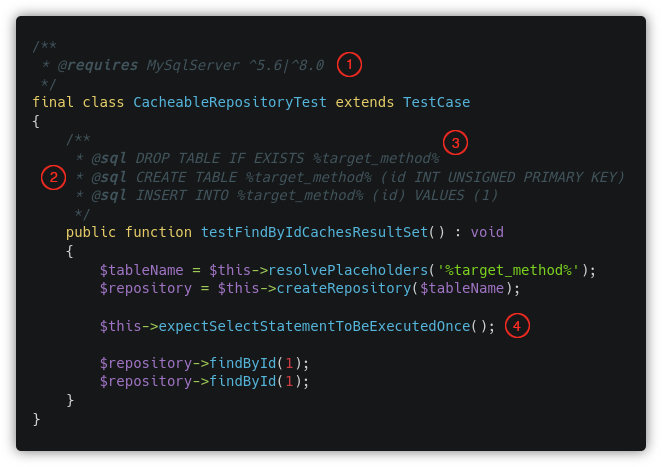Select annotation marker 3 above the CREATE TABLE comment
Image resolution: width=662 pixels, height=467 pixels.
pos(455,143)
